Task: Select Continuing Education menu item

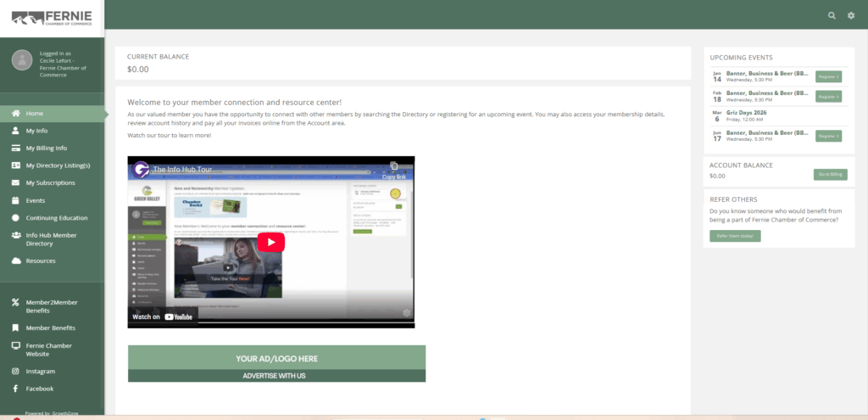Action: 57,218
